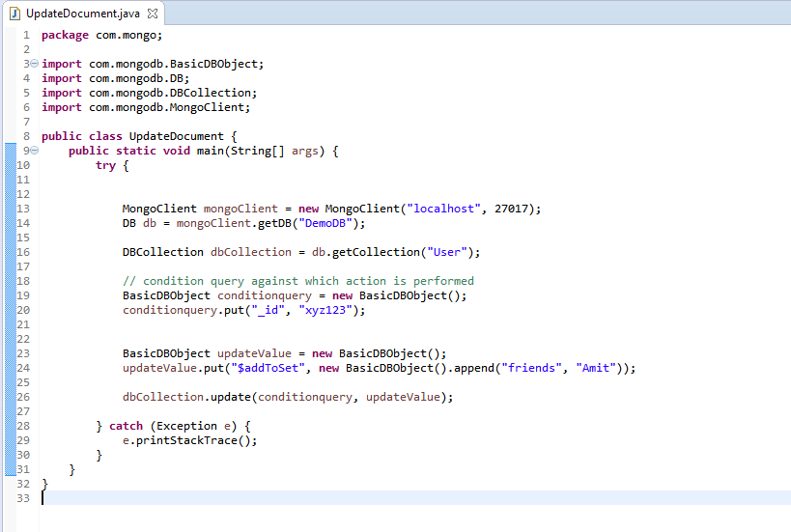Click 'com.mongodb.DB;' import text
The image size is (791, 532).
tap(139, 78)
